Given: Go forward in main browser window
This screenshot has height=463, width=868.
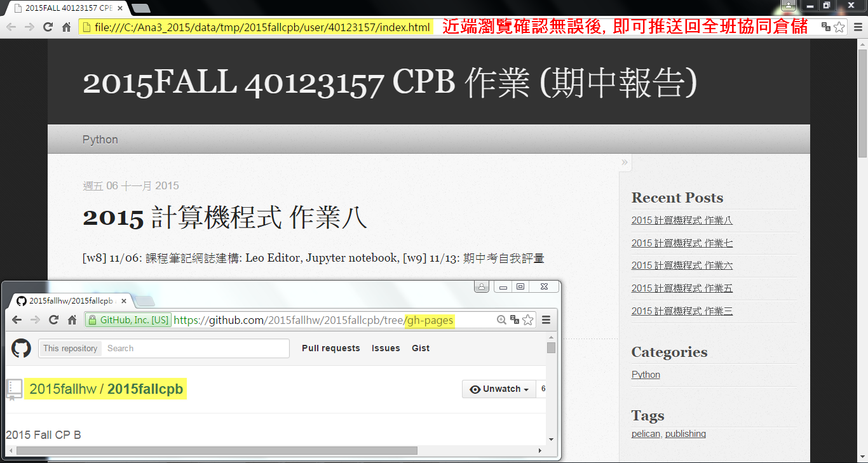Looking at the screenshot, I should click(29, 27).
